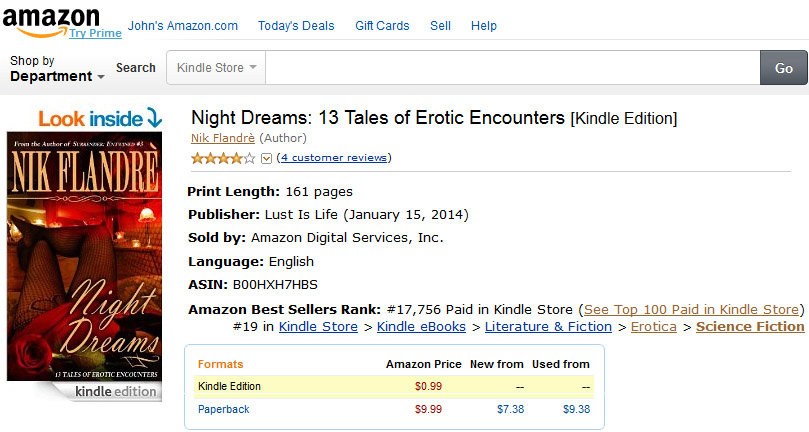The height and width of the screenshot is (432, 809).
Task: View the 4 customer reviews
Action: point(335,158)
